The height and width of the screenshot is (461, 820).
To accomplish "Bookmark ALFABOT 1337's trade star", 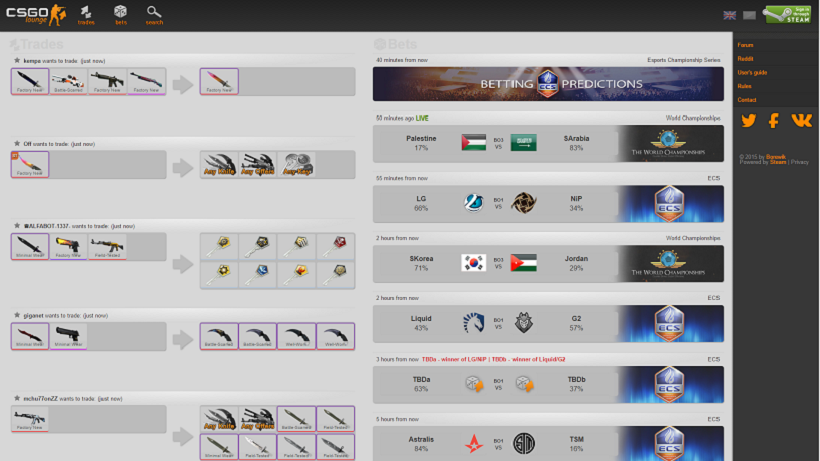I will click(17, 226).
